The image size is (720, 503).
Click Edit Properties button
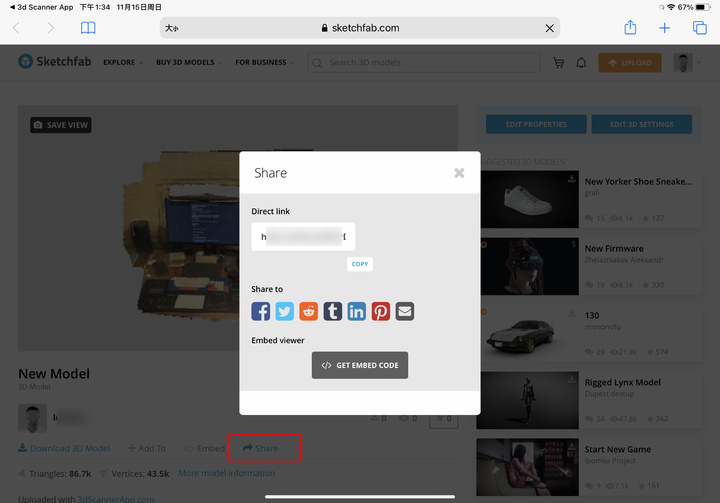(536, 124)
